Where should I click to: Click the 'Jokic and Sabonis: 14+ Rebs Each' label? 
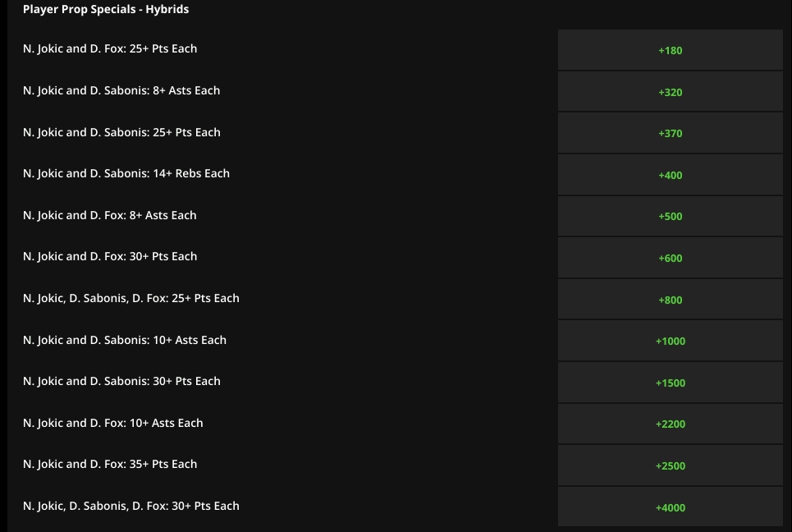click(126, 173)
